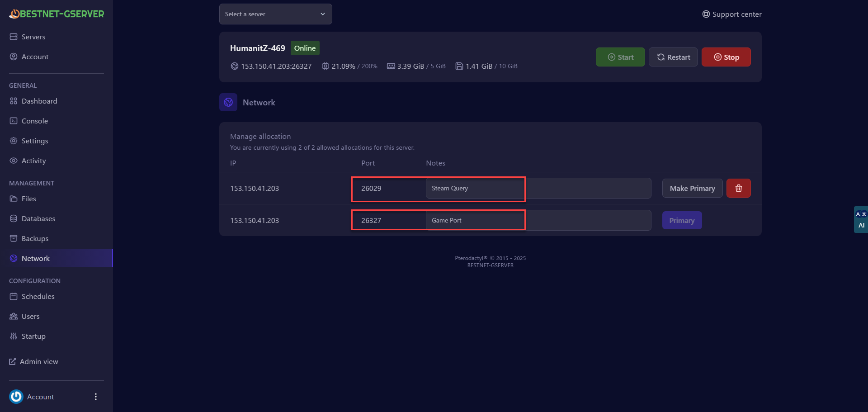Edit the Game Port notes field
This screenshot has height=412, width=868.
(x=538, y=220)
